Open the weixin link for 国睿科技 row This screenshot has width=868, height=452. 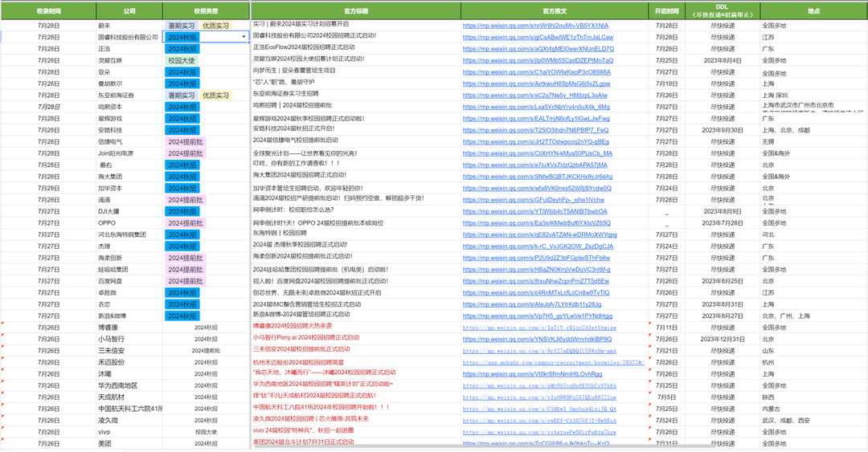tap(538, 37)
